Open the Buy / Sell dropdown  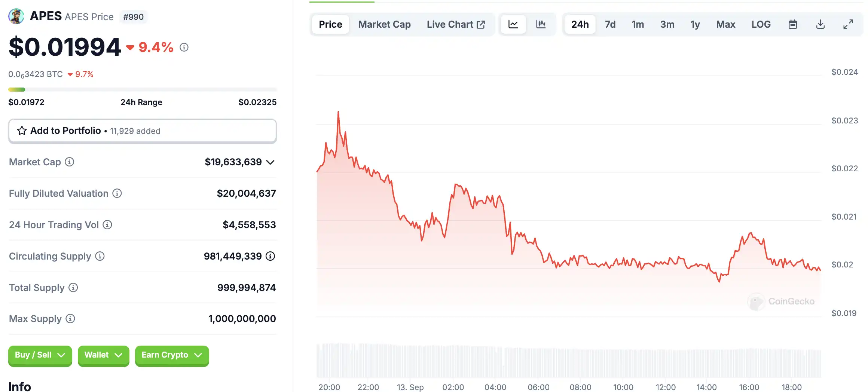(x=40, y=355)
